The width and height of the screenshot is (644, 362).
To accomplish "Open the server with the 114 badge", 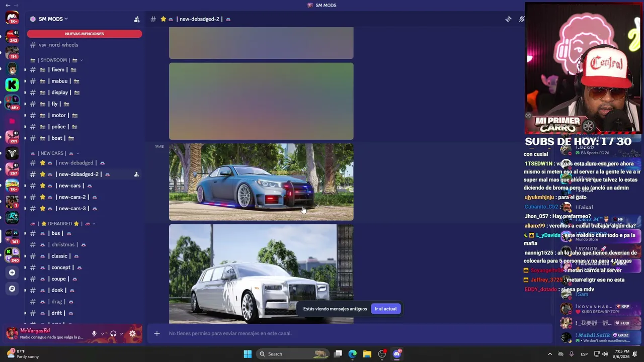I will [x=12, y=52].
